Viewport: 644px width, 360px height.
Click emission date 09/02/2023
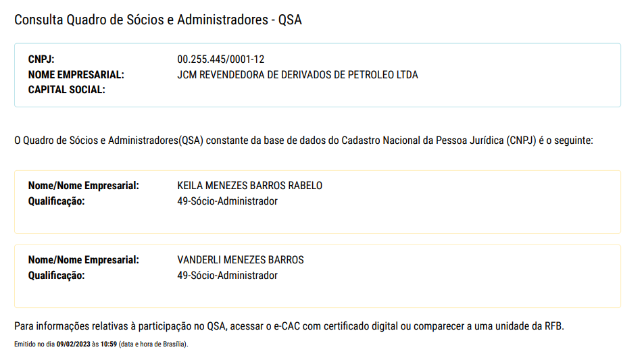coord(73,344)
